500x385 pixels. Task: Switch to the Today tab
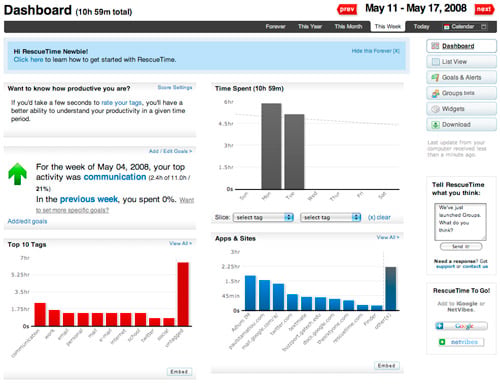[421, 27]
